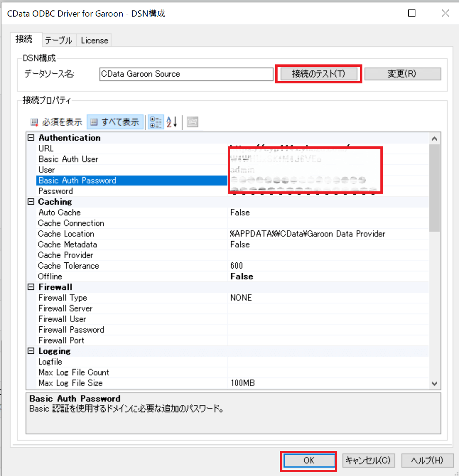This screenshot has width=459, height=476.
Task: Maximize the DSN構成 dialog window
Action: pos(412,13)
